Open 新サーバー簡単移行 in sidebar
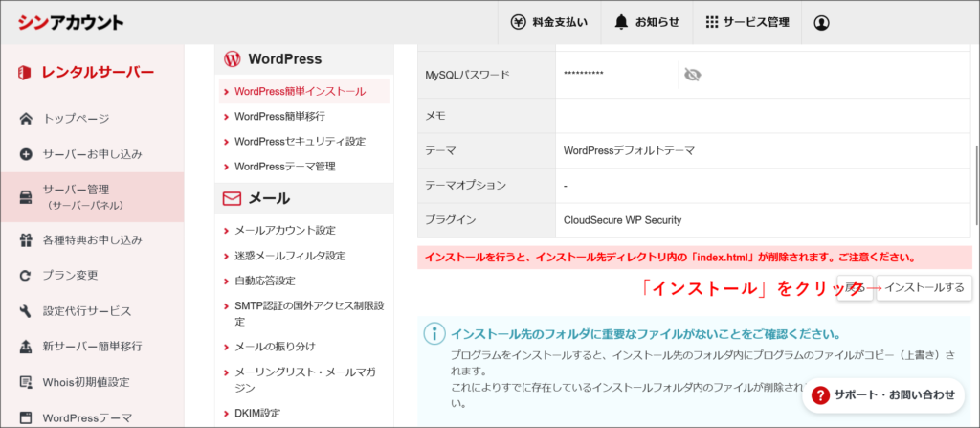The image size is (980, 428). pos(93,346)
